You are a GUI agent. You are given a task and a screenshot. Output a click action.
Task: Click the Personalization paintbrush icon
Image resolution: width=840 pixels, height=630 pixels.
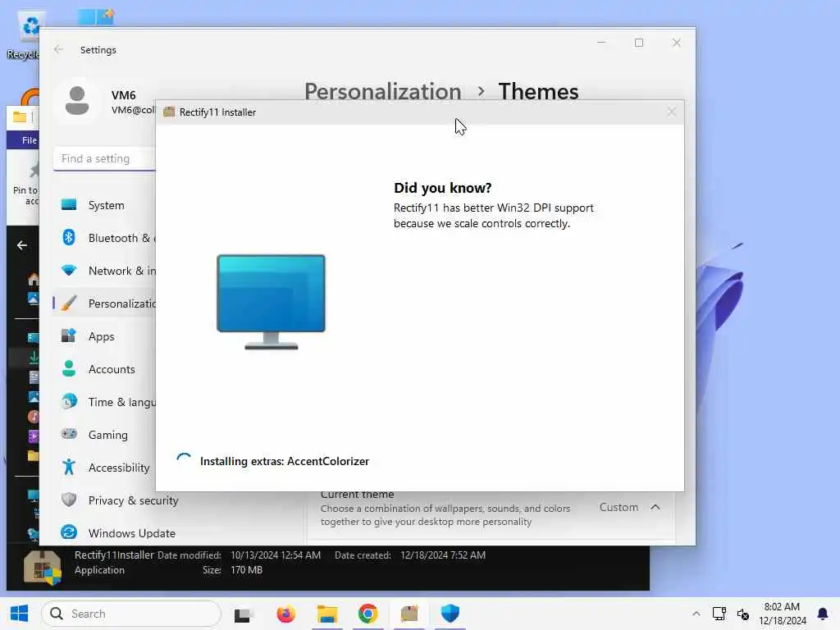tap(69, 303)
